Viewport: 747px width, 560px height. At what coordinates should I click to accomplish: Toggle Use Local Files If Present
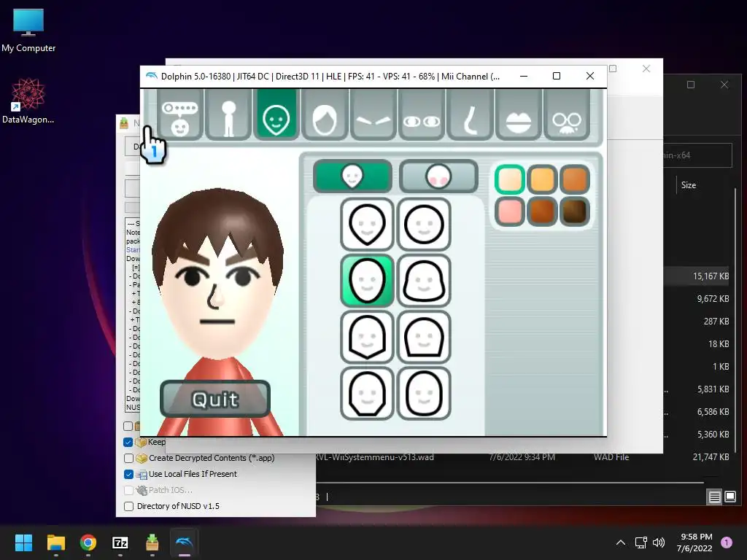(x=128, y=474)
